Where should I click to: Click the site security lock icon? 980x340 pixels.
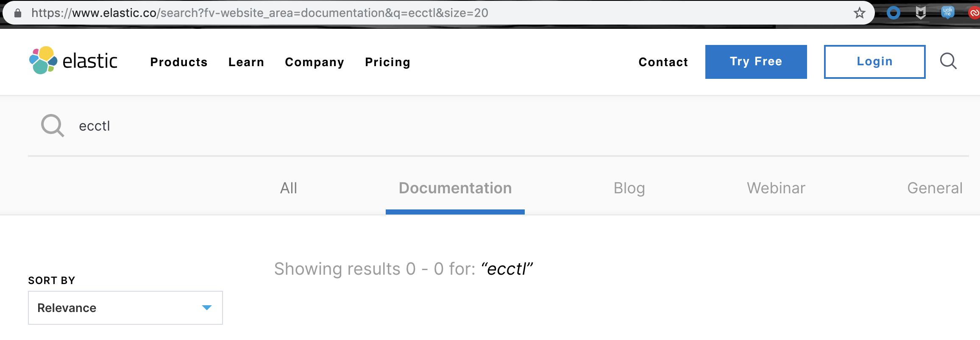point(18,12)
